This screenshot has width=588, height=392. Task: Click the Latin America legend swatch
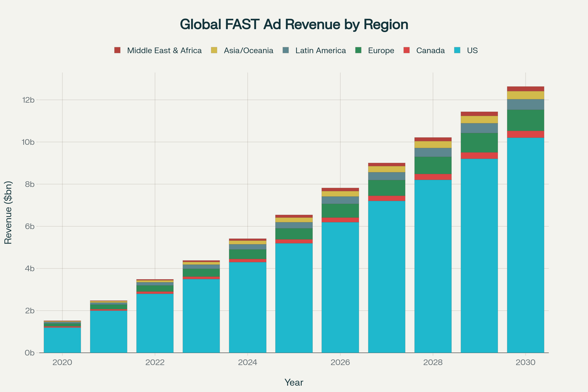286,50
